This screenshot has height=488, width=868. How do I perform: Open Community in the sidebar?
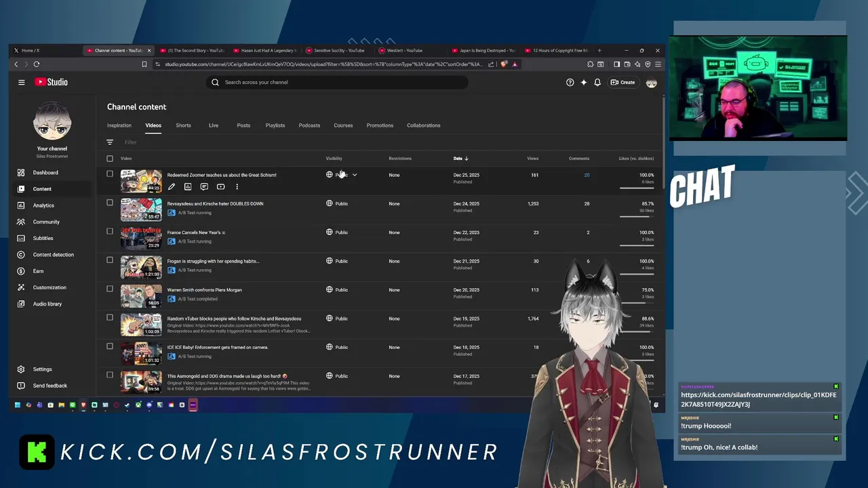click(51, 222)
